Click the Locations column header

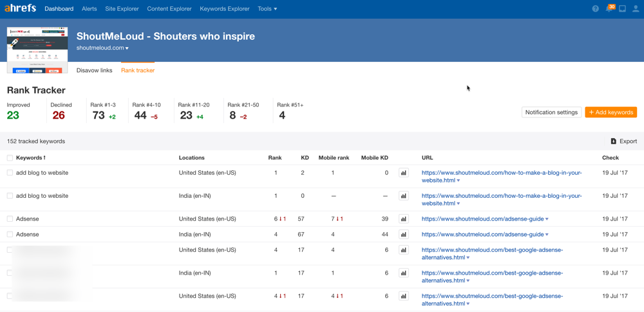pos(191,157)
